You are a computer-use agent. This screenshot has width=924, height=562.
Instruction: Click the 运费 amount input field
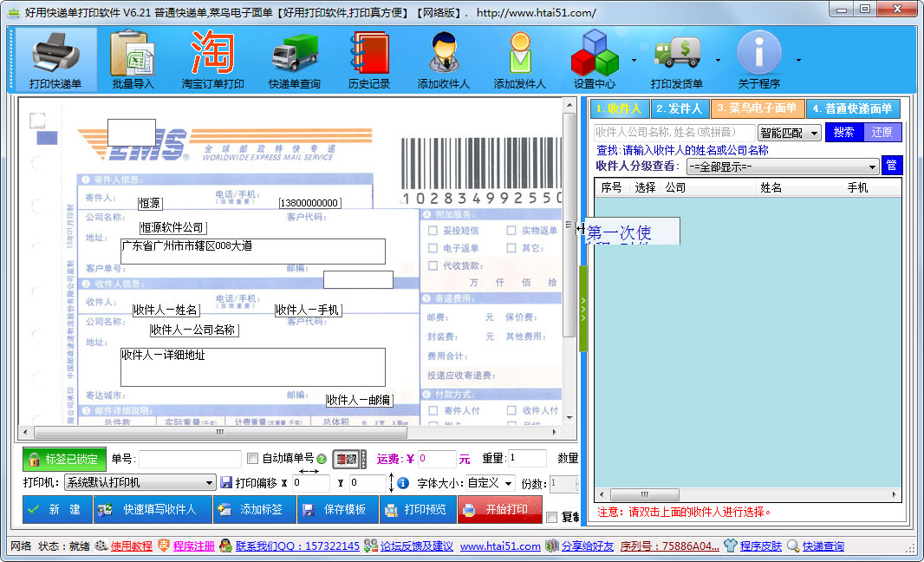tap(436, 459)
